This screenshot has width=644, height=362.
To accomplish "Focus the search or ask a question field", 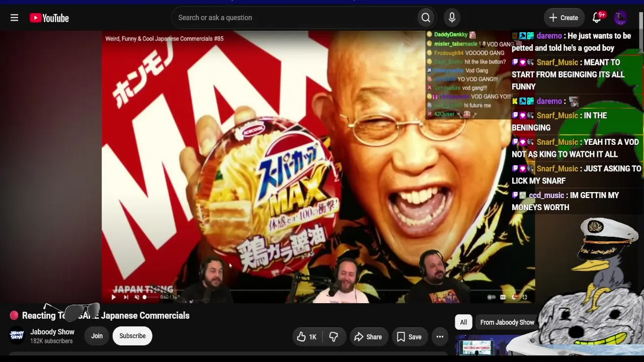I will point(295,18).
